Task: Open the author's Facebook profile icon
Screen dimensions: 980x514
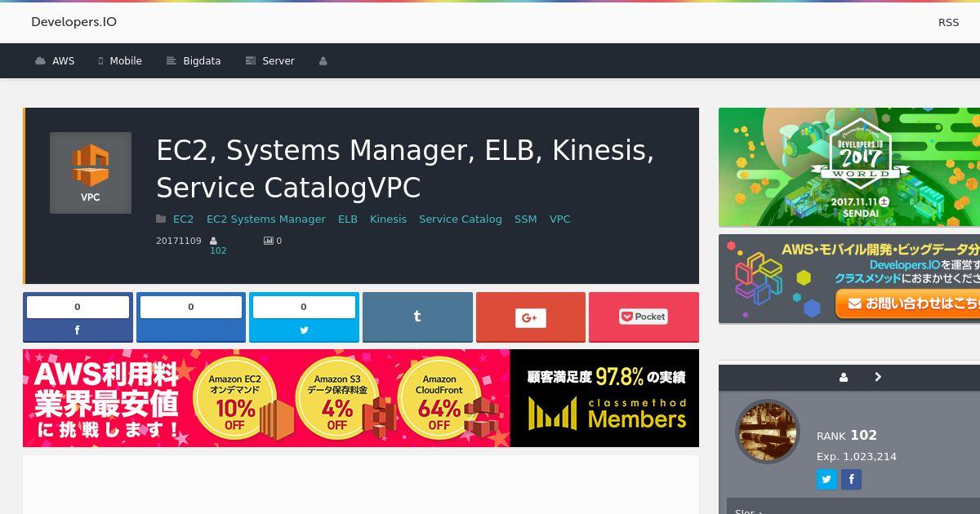Action: [851, 479]
